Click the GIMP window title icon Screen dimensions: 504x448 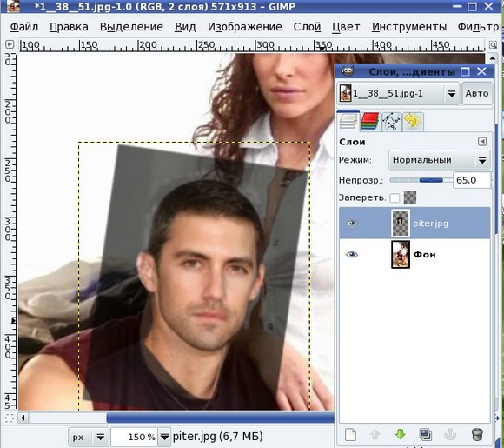[x=14, y=6]
